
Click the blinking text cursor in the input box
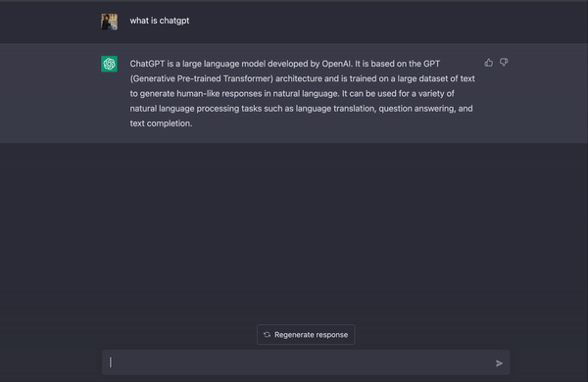point(111,362)
